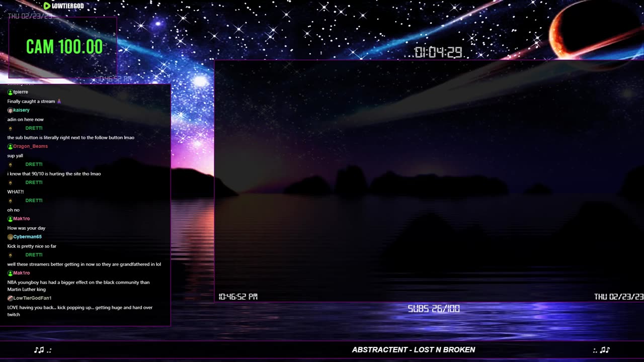Click the 'WHAT?!' chat message
This screenshot has height=362, width=644.
tap(16, 192)
